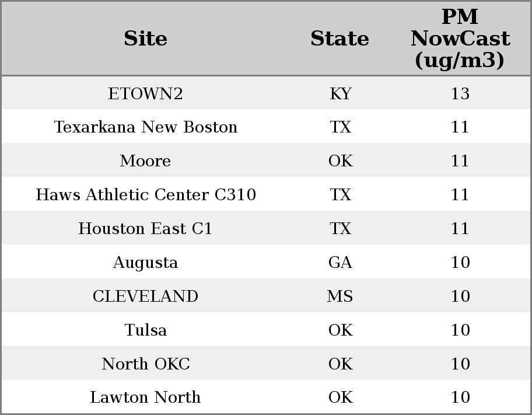Select the North OKC entry

(x=146, y=364)
